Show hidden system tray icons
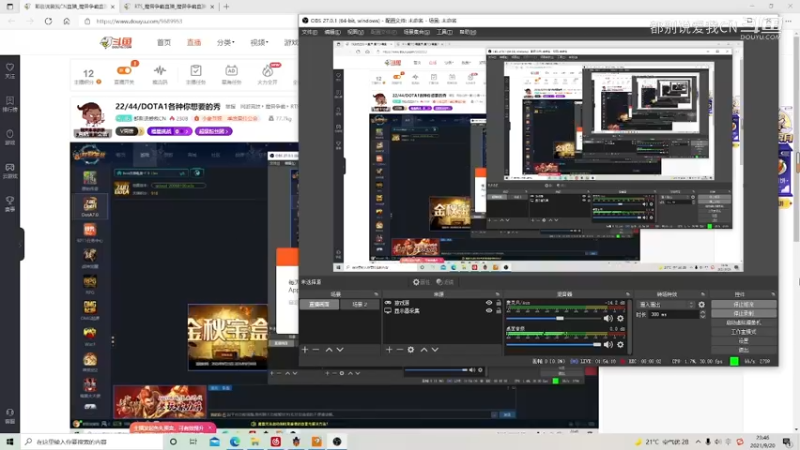The height and width of the screenshot is (450, 800). [x=698, y=441]
